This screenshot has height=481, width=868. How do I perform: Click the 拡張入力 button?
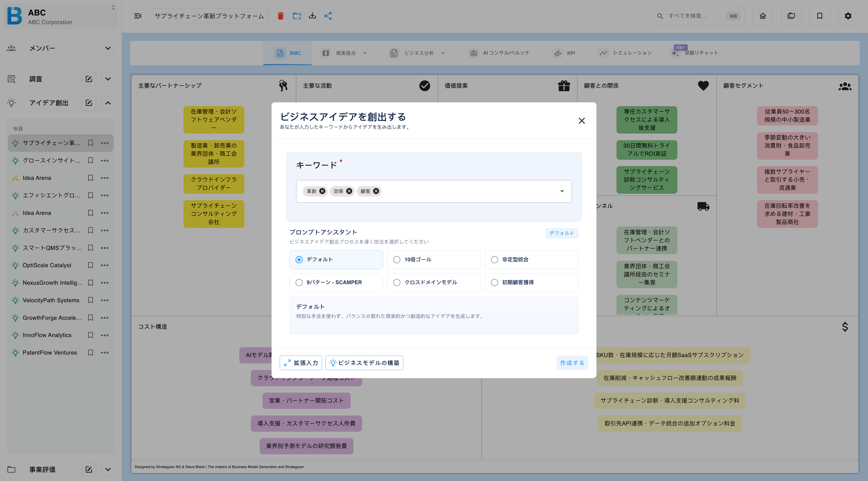pyautogui.click(x=301, y=363)
